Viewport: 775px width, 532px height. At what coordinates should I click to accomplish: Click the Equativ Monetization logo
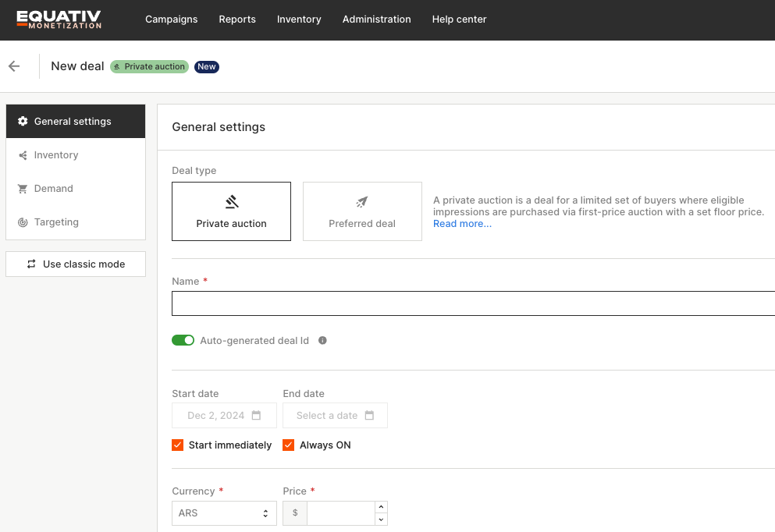tap(59, 20)
